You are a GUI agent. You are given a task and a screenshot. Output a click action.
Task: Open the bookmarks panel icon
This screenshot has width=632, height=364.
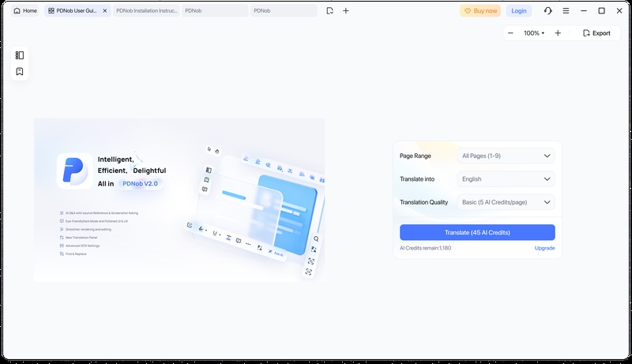click(x=19, y=72)
